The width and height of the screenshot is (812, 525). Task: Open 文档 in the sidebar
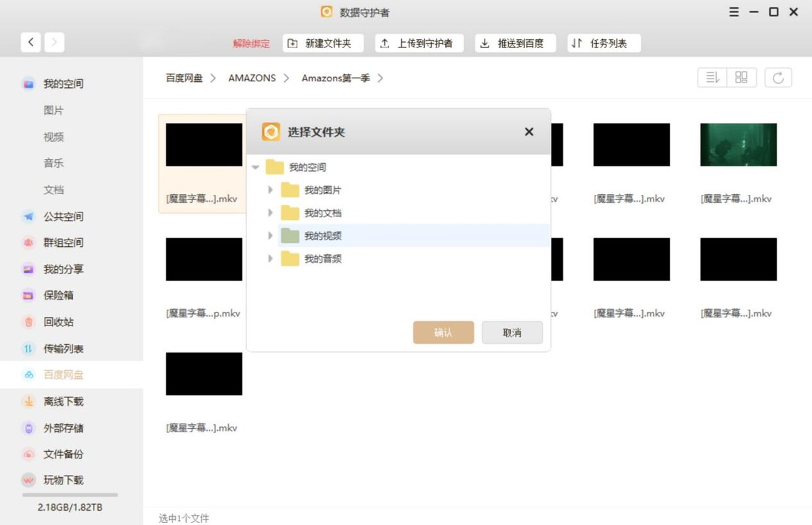[x=53, y=190]
